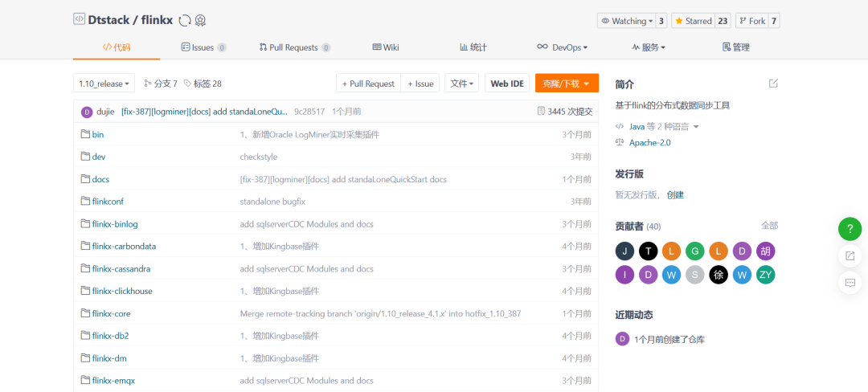
Task: Click contributor avatar I
Action: pyautogui.click(x=624, y=275)
